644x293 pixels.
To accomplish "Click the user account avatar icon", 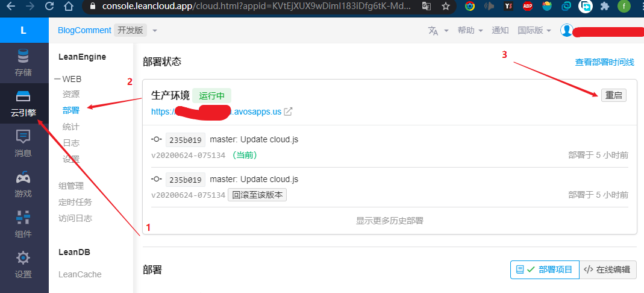I will click(x=567, y=30).
